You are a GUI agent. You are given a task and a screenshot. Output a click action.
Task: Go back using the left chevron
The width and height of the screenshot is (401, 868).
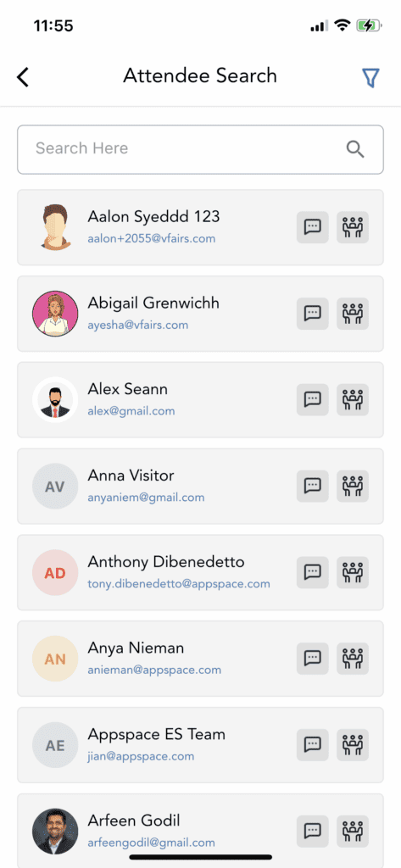click(23, 77)
